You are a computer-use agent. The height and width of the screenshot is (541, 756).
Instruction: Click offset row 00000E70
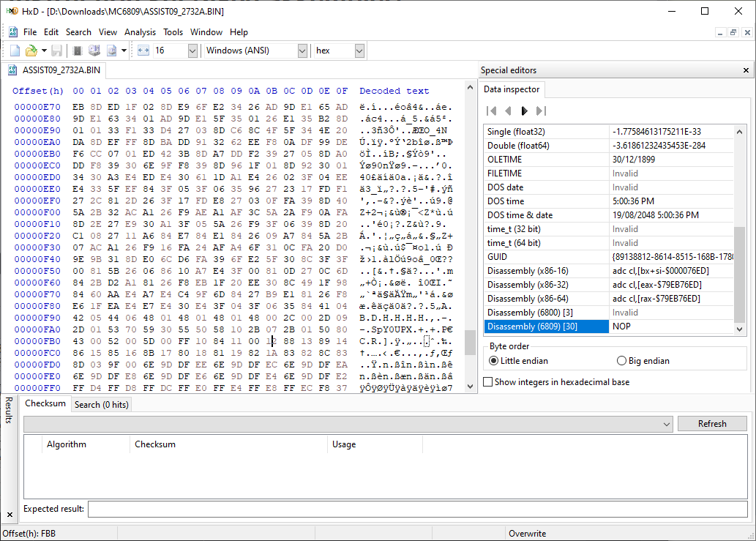[x=37, y=107]
